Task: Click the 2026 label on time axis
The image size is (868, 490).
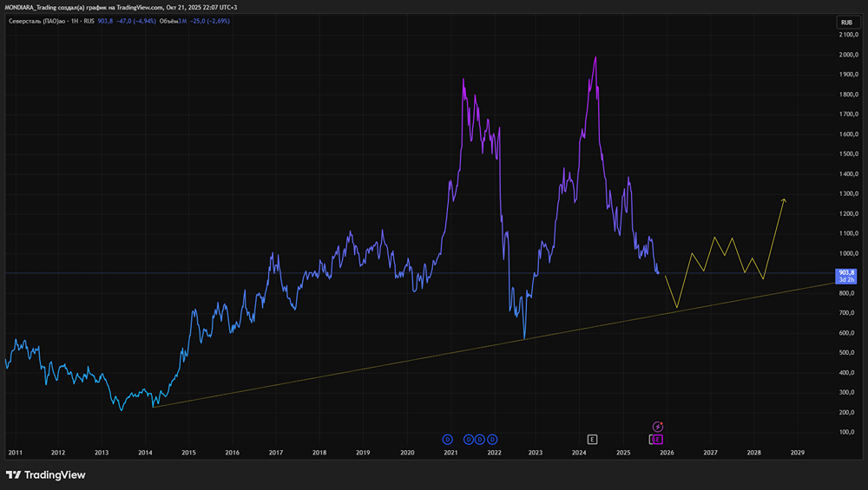Action: click(667, 453)
